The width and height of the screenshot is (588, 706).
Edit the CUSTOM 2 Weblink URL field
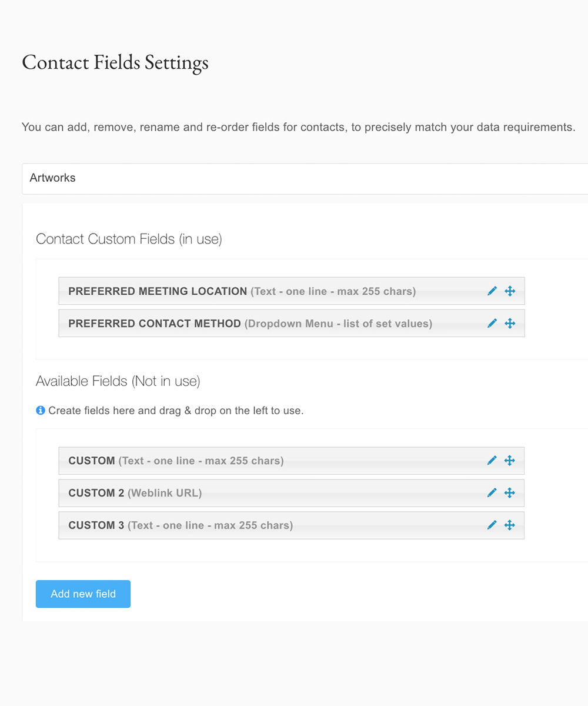pyautogui.click(x=492, y=493)
